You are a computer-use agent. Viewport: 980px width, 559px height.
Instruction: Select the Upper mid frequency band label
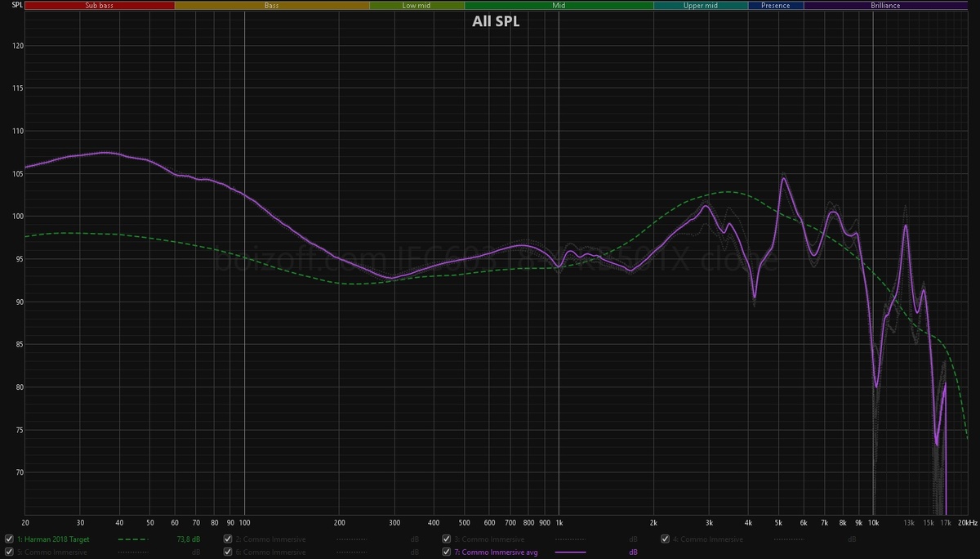point(700,5)
